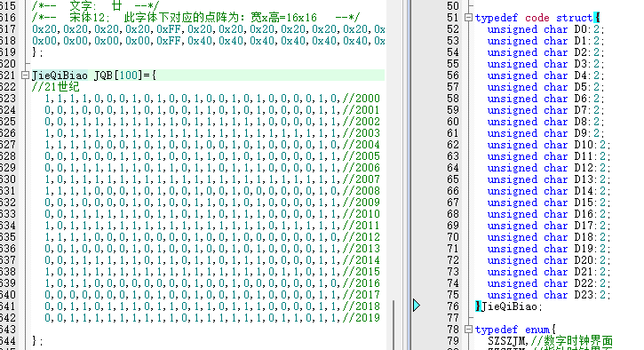The height and width of the screenshot is (350, 644).
Task: Click the year comment '//2013'
Action: 362,249
